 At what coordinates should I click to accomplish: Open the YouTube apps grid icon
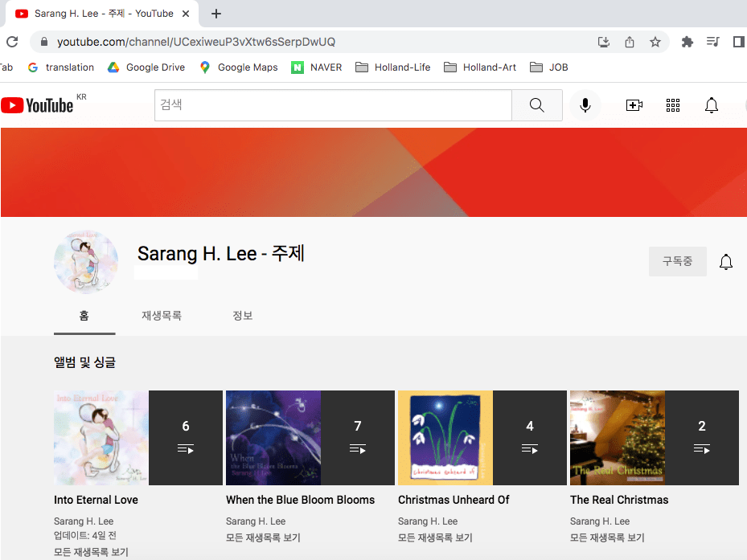pyautogui.click(x=673, y=105)
